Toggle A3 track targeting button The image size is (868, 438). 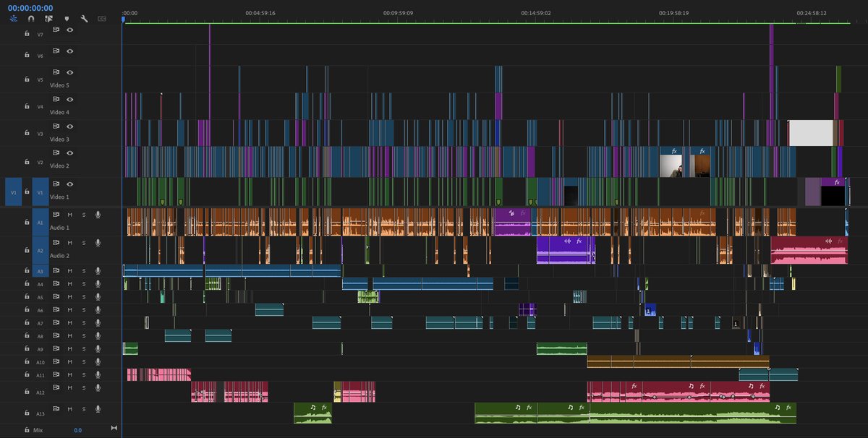pyautogui.click(x=41, y=271)
